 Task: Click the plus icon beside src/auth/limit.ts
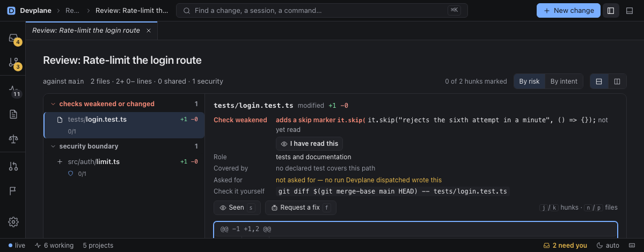60,161
